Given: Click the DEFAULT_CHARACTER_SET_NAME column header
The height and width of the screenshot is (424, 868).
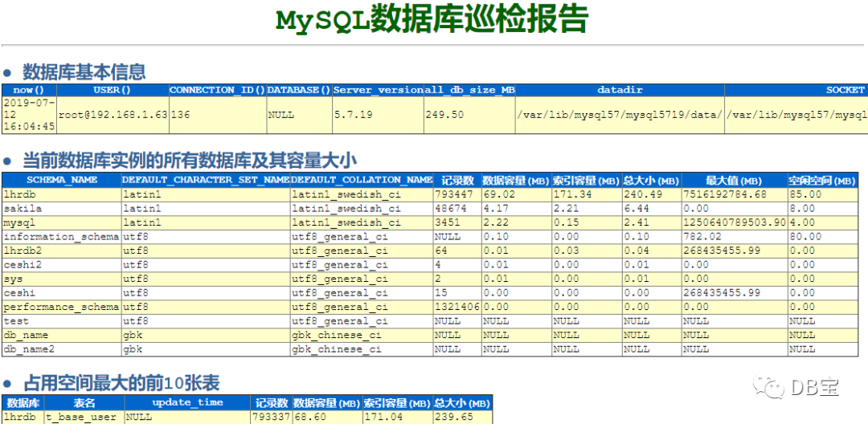Looking at the screenshot, I should (x=206, y=180).
